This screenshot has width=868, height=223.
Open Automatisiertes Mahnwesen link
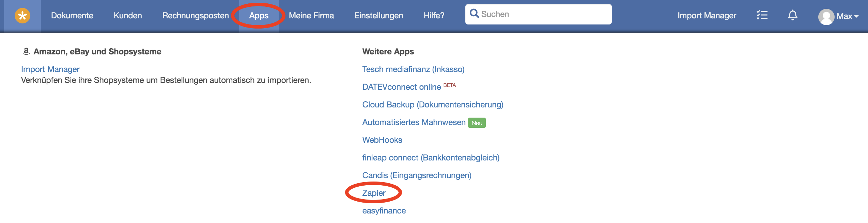414,122
